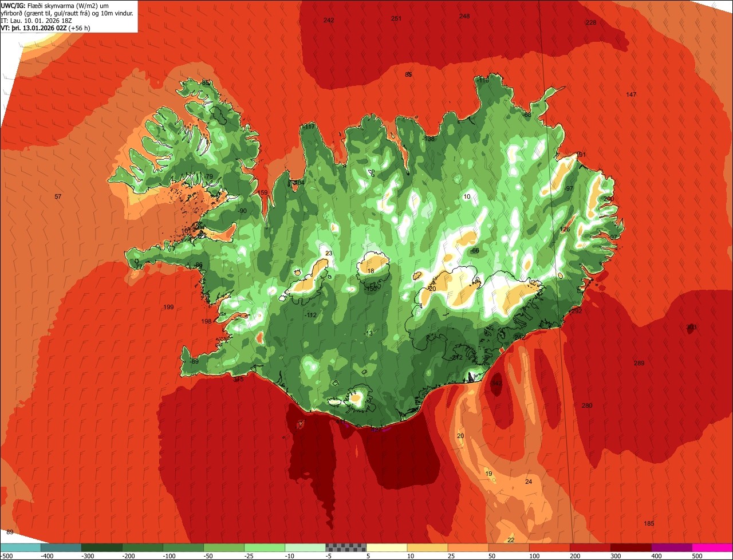Click the map value -13

click(x=368, y=333)
